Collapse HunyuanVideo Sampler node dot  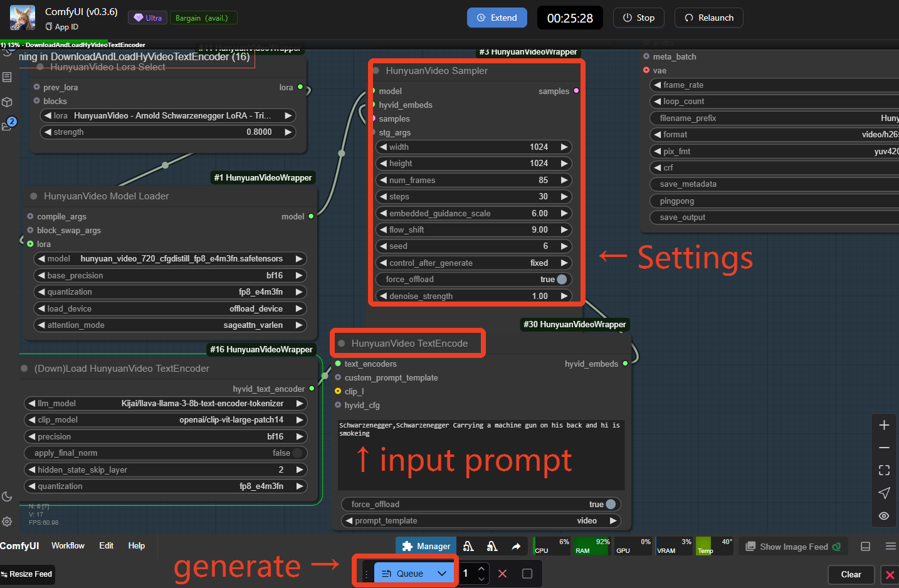click(376, 71)
